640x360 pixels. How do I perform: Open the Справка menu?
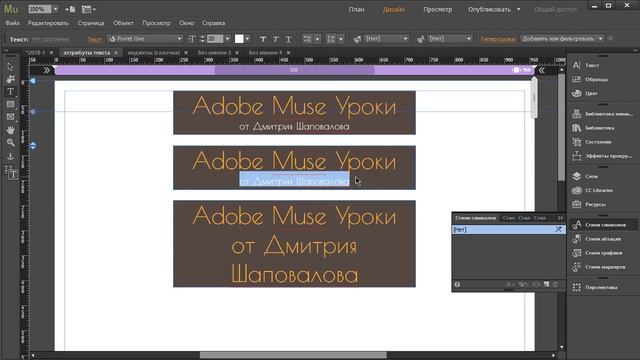tap(213, 23)
